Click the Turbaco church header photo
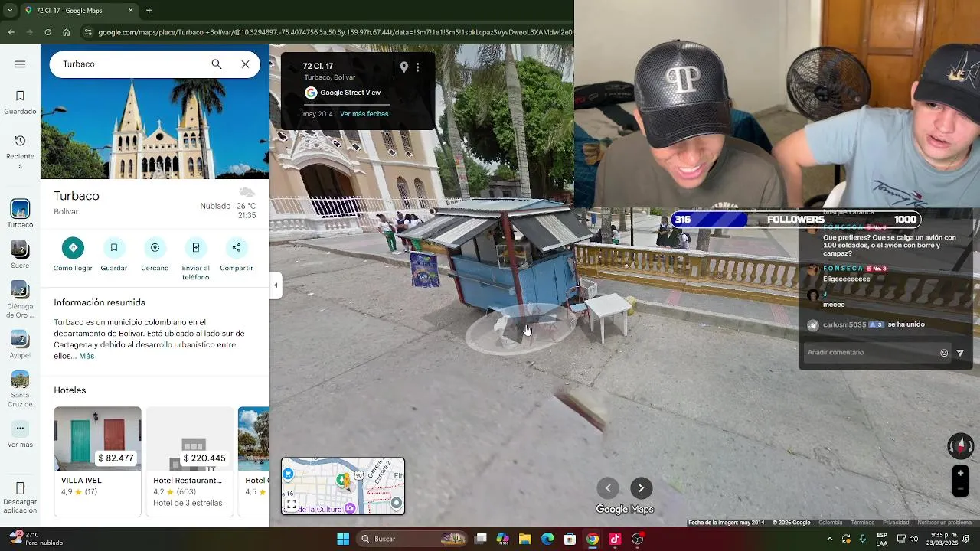This screenshot has height=551, width=980. coord(155,129)
